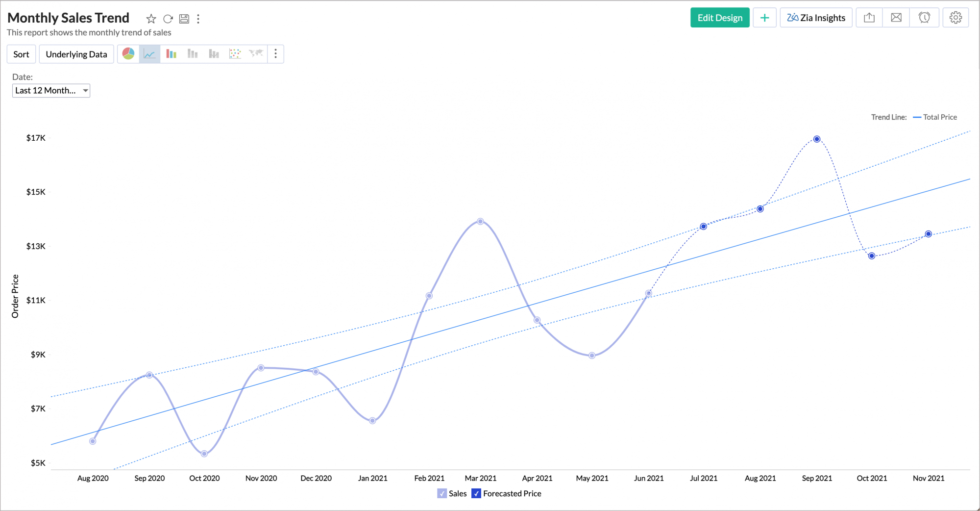Open the export/share icon
The image size is (980, 511).
(x=869, y=18)
